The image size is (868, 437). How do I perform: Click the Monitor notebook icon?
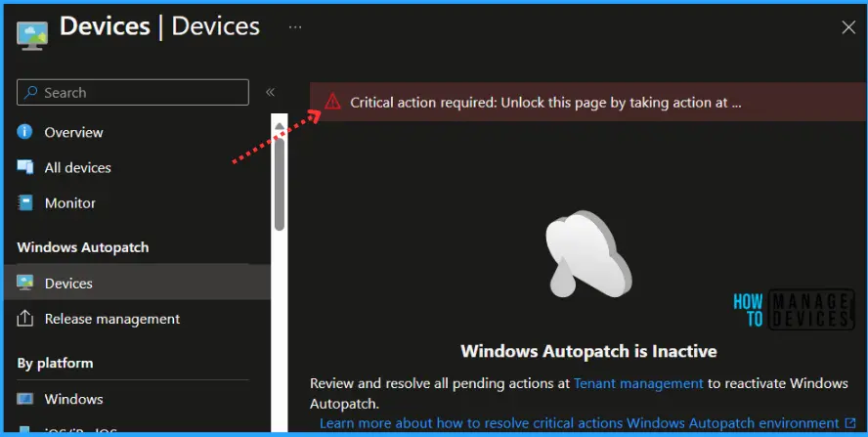[24, 202]
